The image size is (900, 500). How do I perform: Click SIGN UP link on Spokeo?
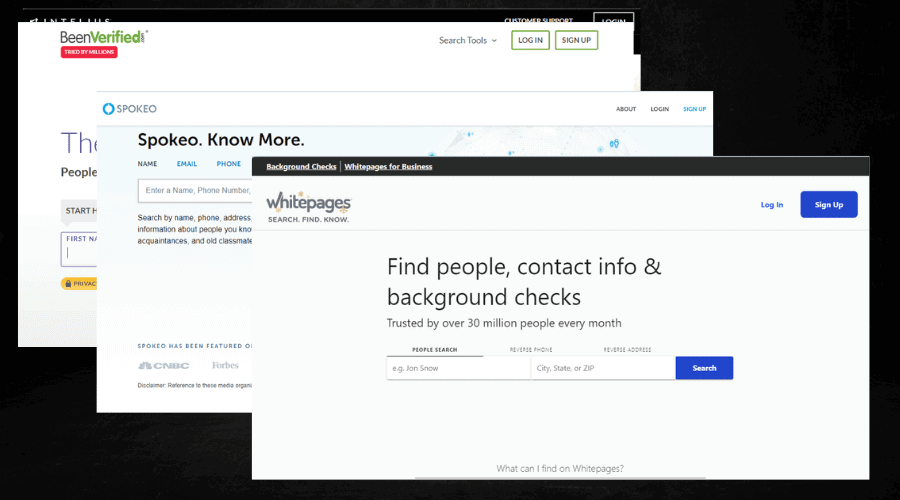tap(695, 109)
